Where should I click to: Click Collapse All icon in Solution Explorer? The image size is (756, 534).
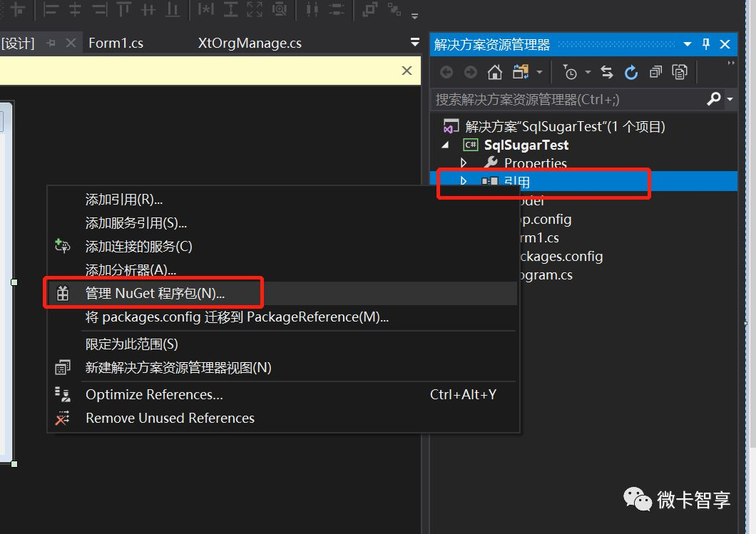point(655,72)
